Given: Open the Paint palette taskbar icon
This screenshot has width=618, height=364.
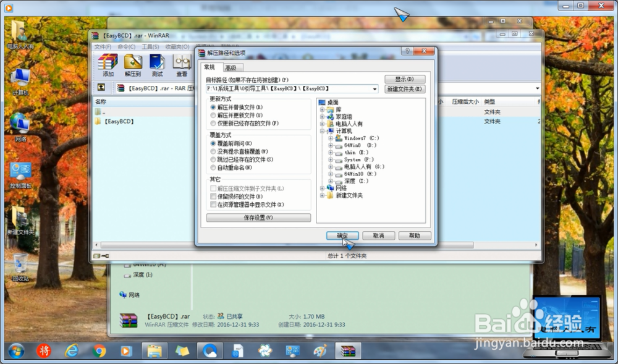Looking at the screenshot, I should tap(320, 350).
